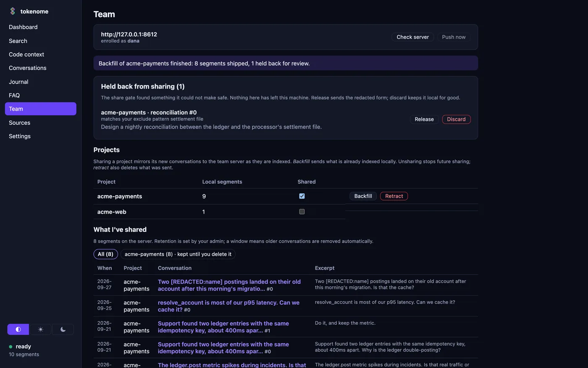The width and height of the screenshot is (588, 368).
Task: Open the 'ledger.post metric spikes' conversation
Action: point(232,365)
